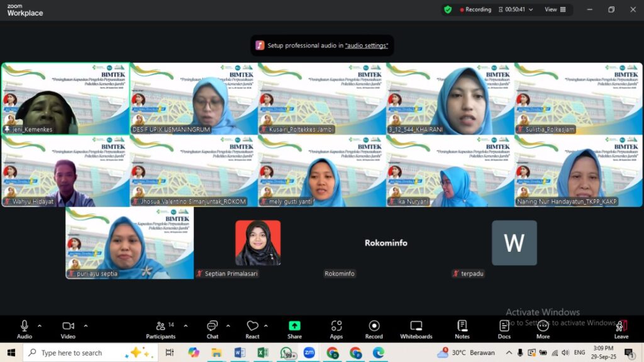Click the green Share screen button

tap(294, 329)
